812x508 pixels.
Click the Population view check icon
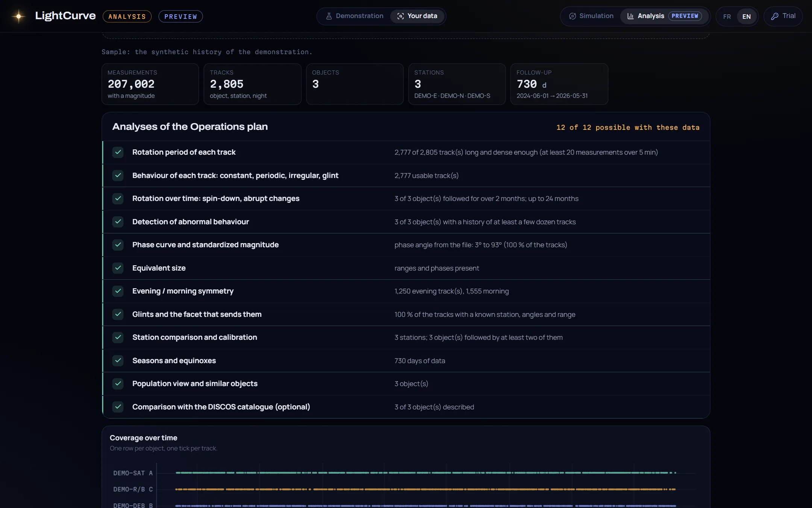(x=118, y=384)
